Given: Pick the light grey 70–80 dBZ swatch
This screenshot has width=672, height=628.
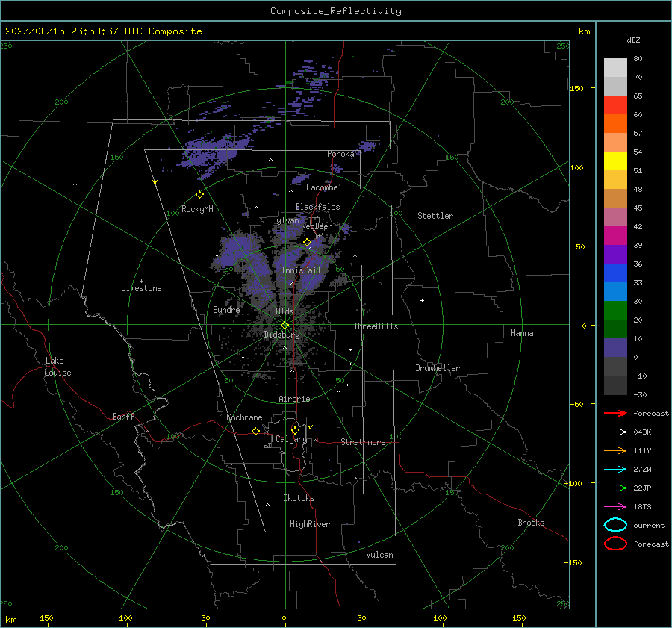Looking at the screenshot, I should tap(615, 68).
